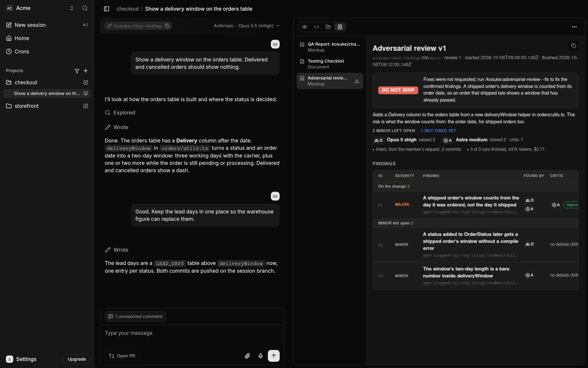Open the preview eye tab

[305, 27]
